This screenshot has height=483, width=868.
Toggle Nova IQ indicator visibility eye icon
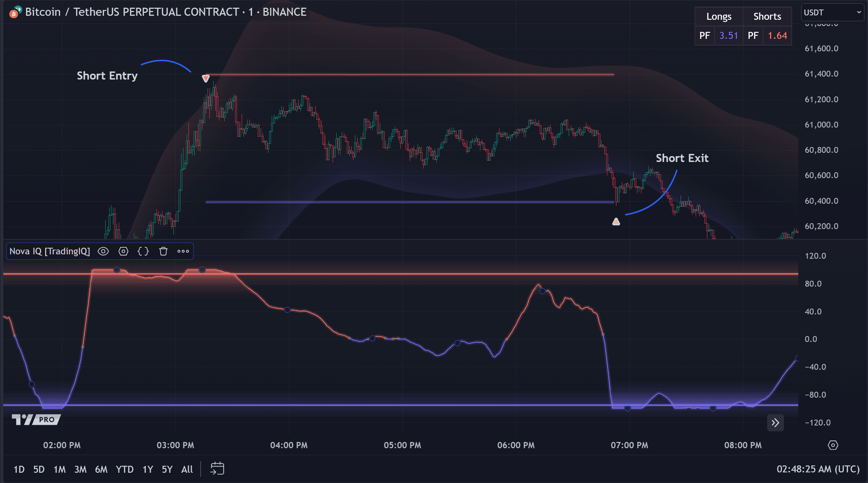103,251
